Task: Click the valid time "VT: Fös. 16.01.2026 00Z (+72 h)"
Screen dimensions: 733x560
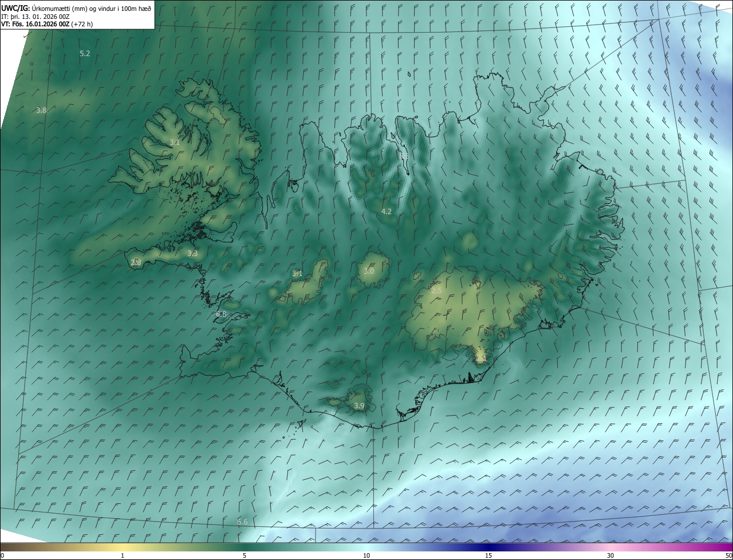Action: point(47,24)
